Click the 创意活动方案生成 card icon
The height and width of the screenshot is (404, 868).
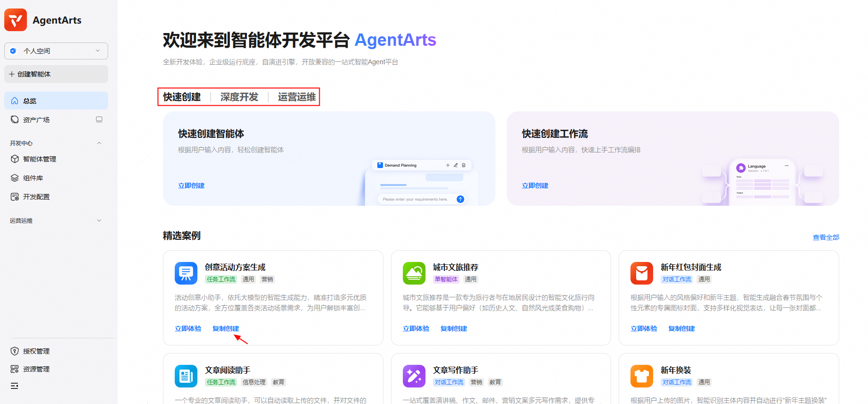[x=186, y=273]
